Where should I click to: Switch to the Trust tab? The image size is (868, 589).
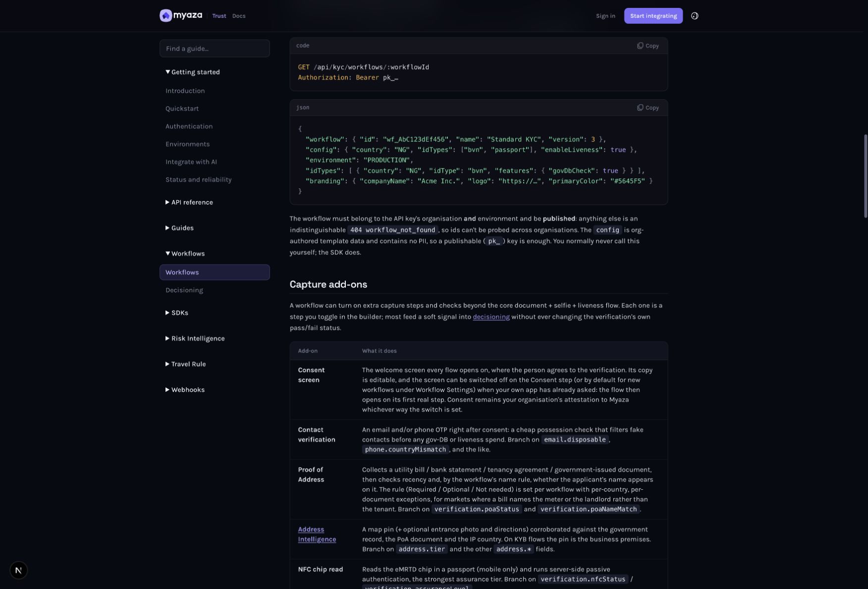click(219, 16)
